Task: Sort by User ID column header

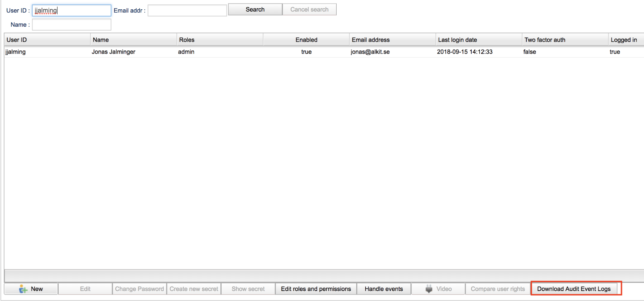Action: point(47,40)
